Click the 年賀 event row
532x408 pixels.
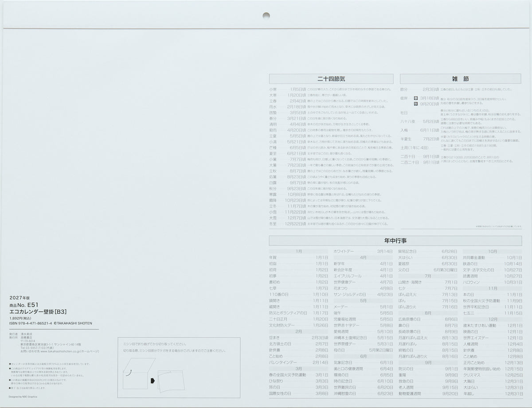coord(299,257)
